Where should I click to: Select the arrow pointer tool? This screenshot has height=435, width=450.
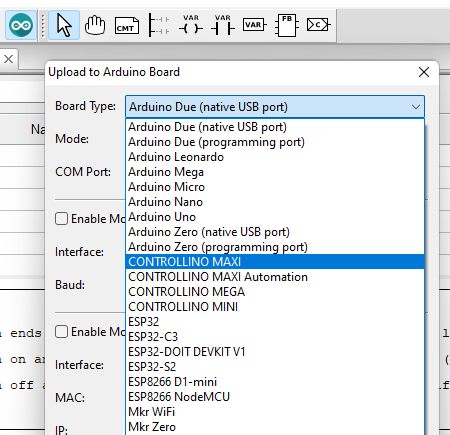point(64,25)
